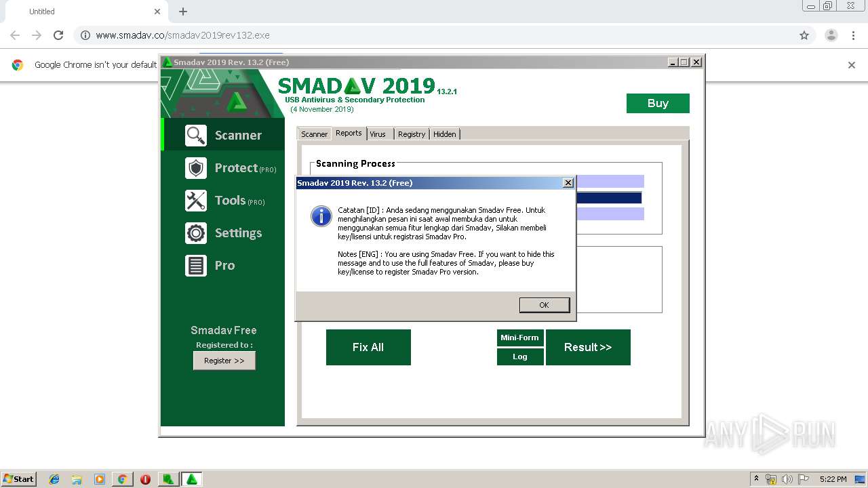Click the Smadav title bar icon
The image size is (868, 488).
click(x=167, y=62)
